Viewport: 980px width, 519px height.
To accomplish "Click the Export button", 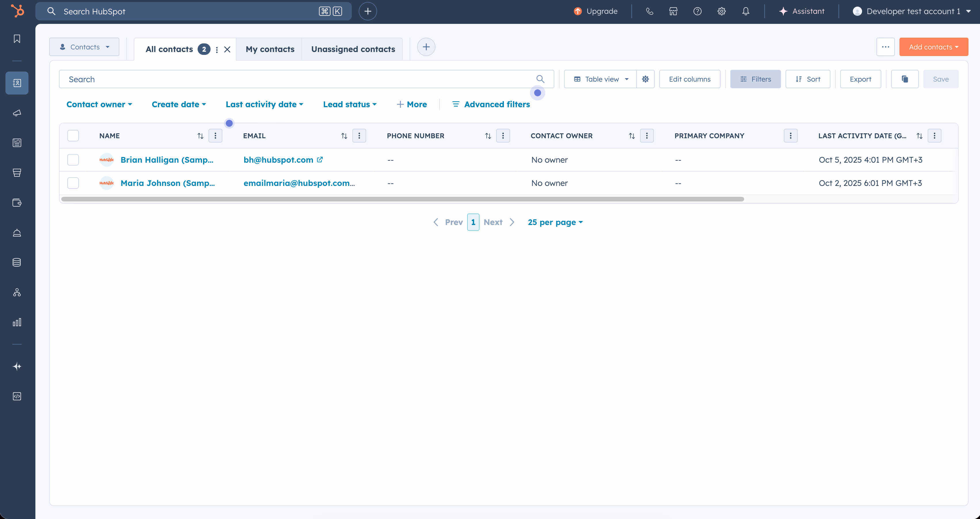I will coord(860,79).
